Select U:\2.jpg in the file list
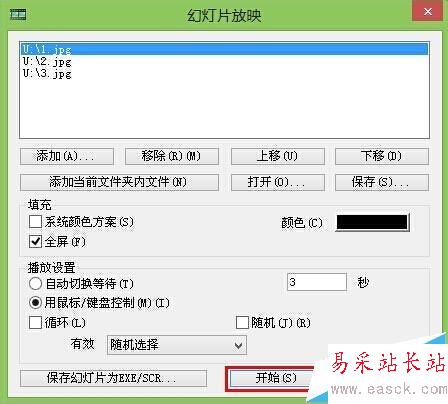The height and width of the screenshot is (404, 448). [224, 61]
